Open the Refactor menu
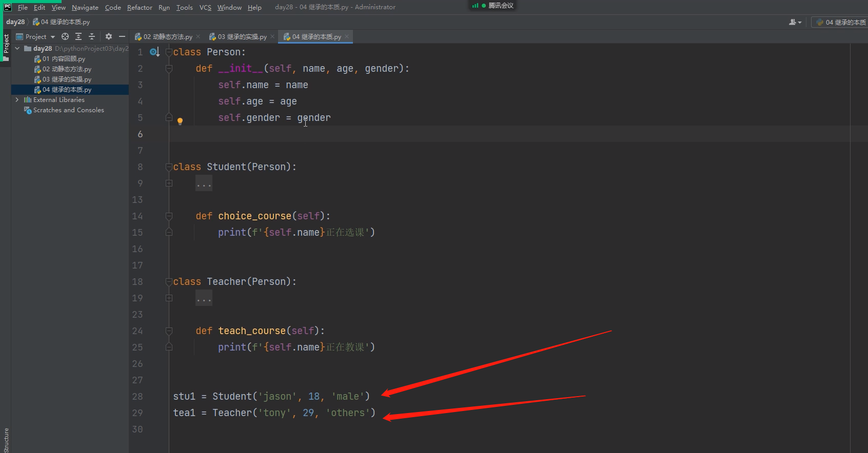This screenshot has width=868, height=453. (x=140, y=7)
